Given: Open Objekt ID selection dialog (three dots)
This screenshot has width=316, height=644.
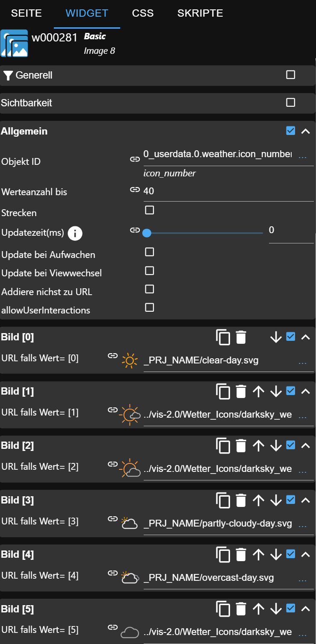Looking at the screenshot, I should click(x=302, y=157).
